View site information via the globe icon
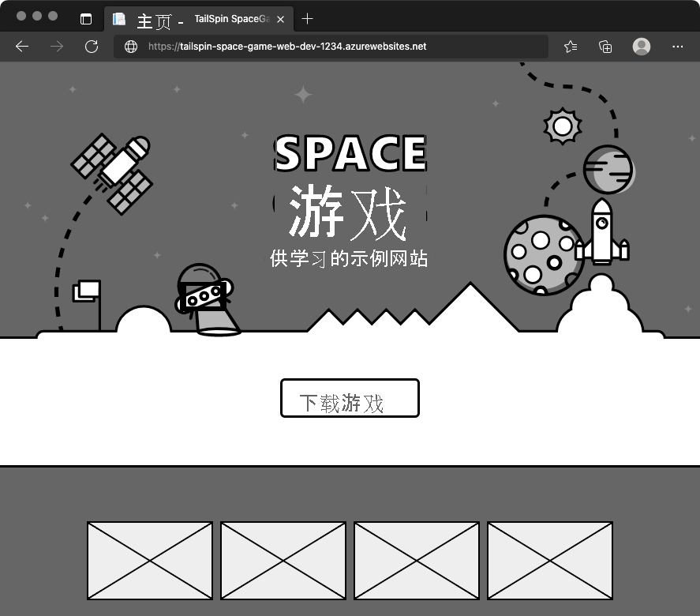 pos(130,47)
